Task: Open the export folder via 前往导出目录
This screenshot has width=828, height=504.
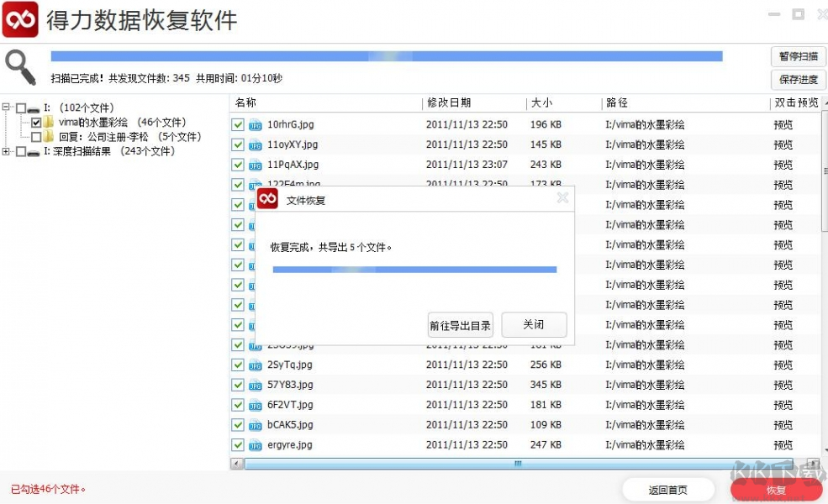Action: (x=460, y=324)
